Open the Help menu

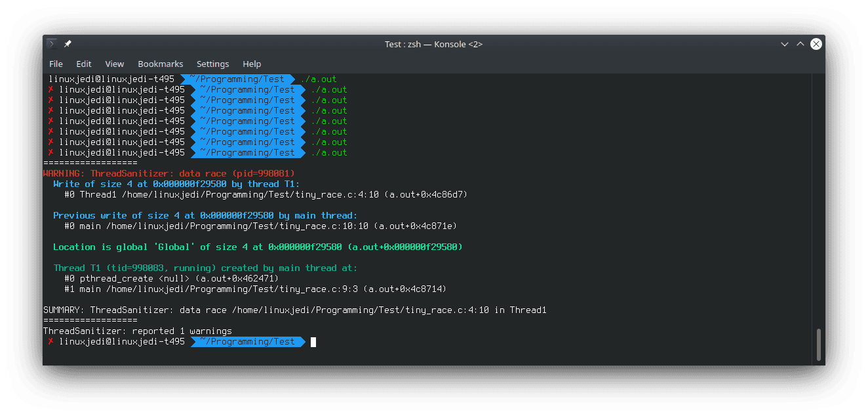tap(252, 64)
